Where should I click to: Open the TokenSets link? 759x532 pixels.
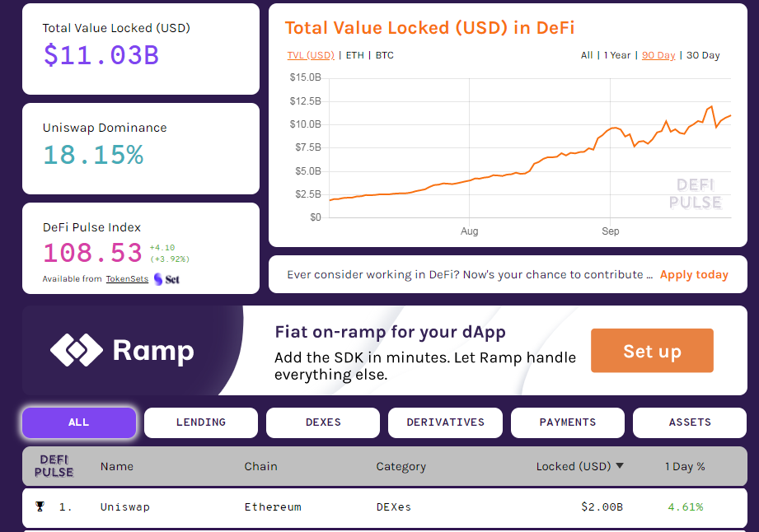click(127, 279)
